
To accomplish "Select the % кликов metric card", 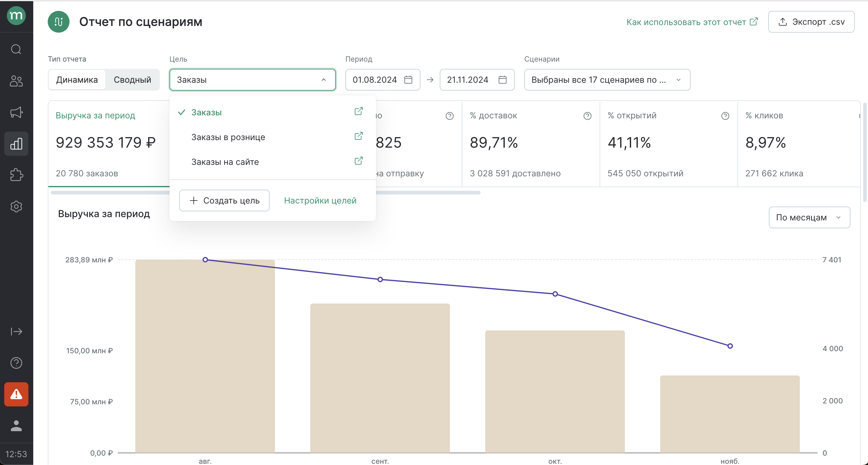I will point(799,144).
